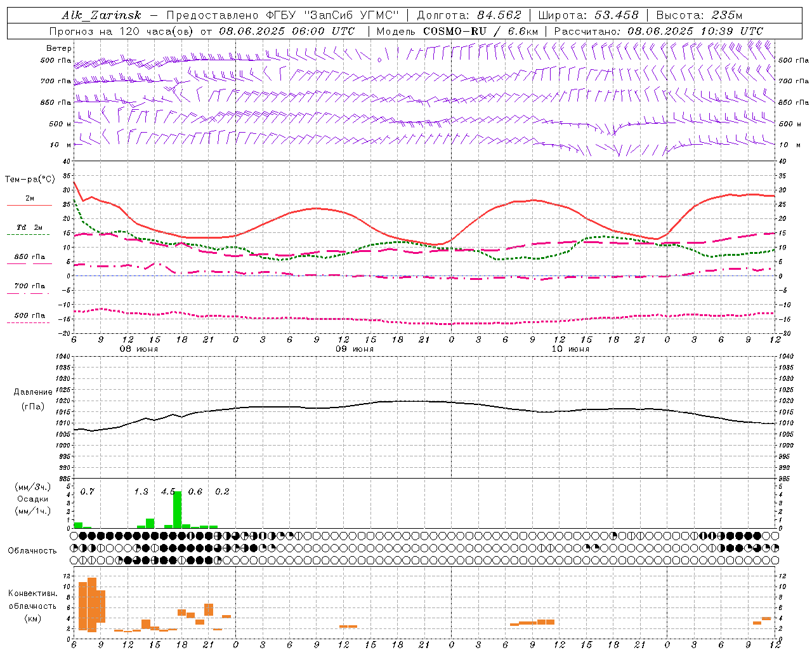
Task: Click the 'Тем-ра(°C)' temperature panel label
Action: click(30, 180)
